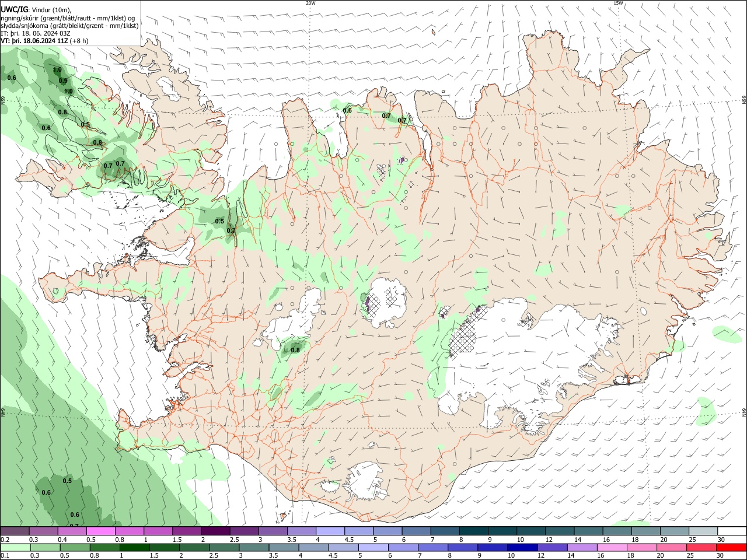Image resolution: width=747 pixels, height=560 pixels.
Task: Pick the darkest purple swatch between 2 and 2.5
Action: point(215,531)
